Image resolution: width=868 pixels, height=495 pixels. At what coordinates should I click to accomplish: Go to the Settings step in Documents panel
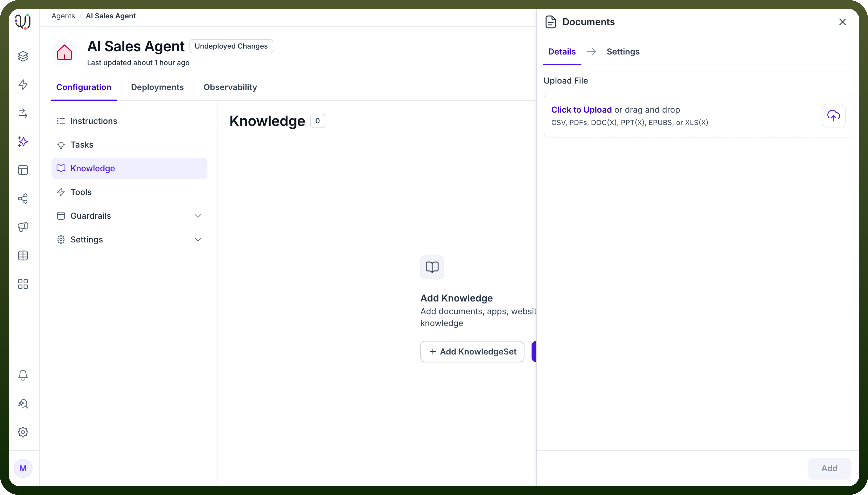coord(623,52)
